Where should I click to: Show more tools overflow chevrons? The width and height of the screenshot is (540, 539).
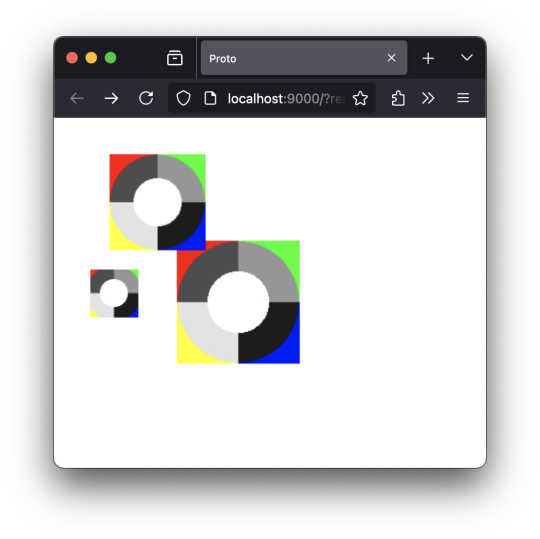pyautogui.click(x=428, y=99)
